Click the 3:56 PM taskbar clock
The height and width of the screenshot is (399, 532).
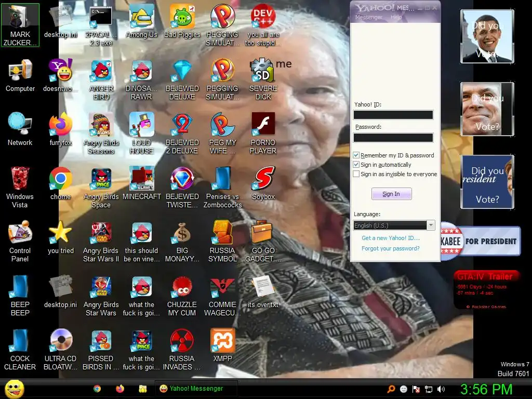point(486,389)
